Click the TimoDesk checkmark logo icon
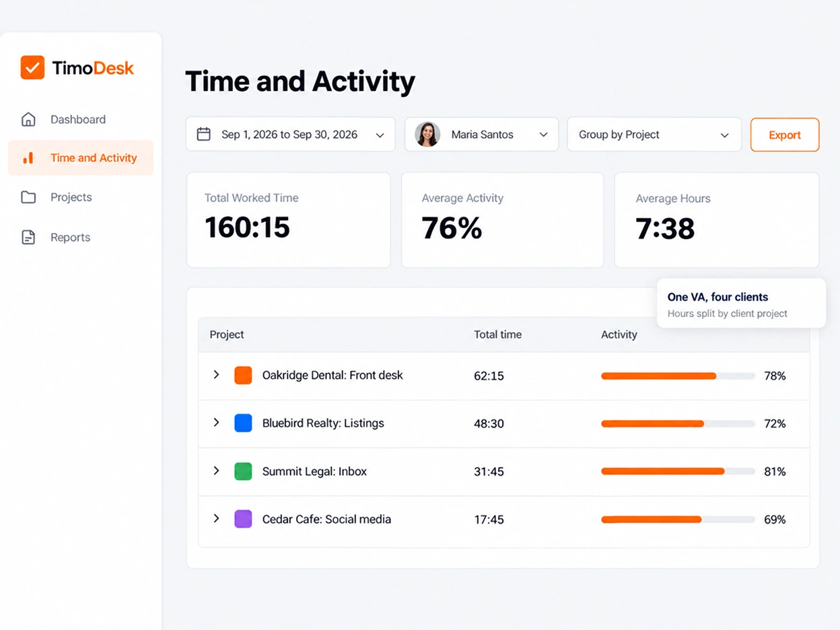 [x=32, y=67]
